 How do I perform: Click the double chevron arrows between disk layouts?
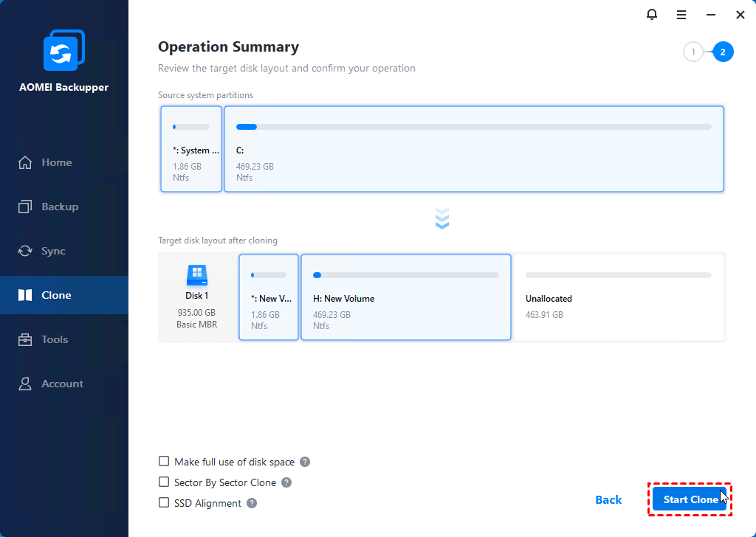(x=442, y=218)
